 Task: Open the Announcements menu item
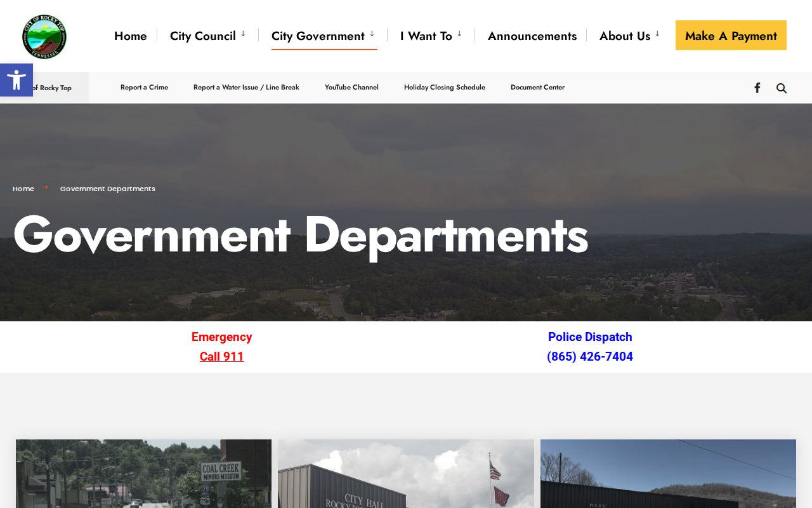pos(532,36)
